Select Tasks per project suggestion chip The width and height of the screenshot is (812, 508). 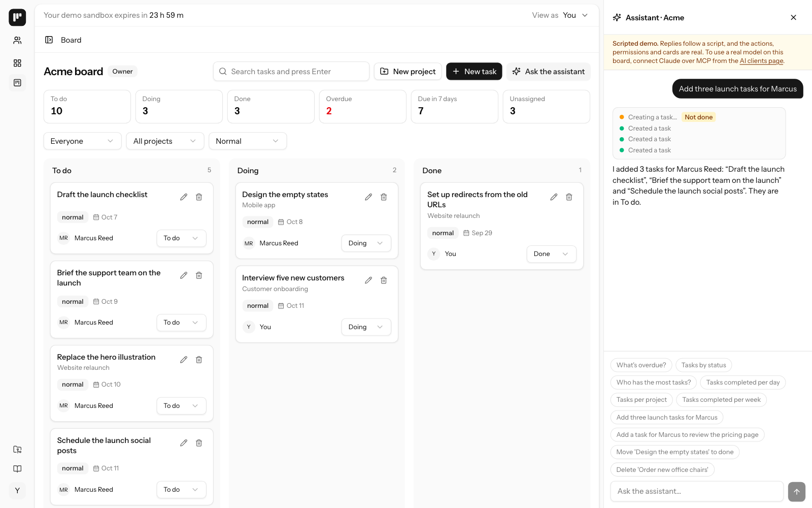pyautogui.click(x=641, y=400)
